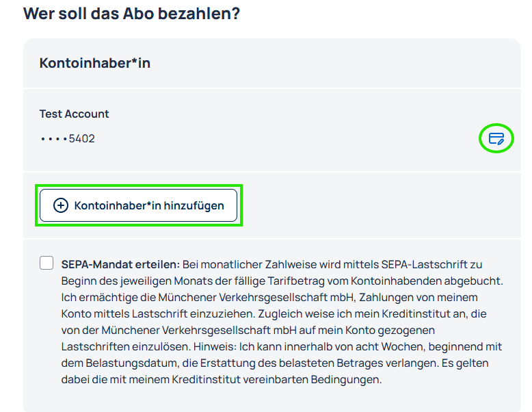Click the masked account number ending 5402
This screenshot has width=532, height=412.
(67, 139)
